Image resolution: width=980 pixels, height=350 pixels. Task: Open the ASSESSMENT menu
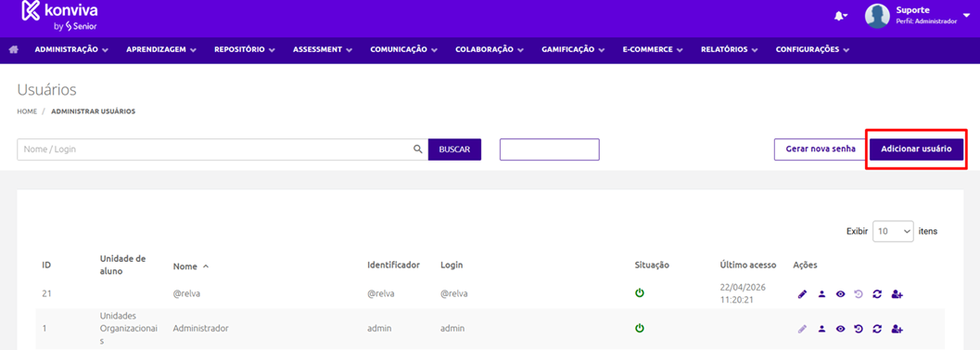click(x=323, y=49)
